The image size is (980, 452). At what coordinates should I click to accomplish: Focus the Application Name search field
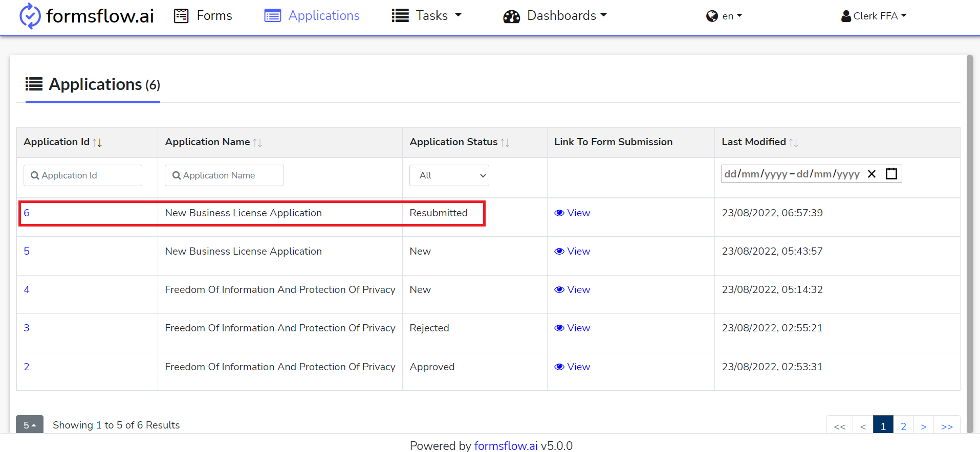(224, 175)
